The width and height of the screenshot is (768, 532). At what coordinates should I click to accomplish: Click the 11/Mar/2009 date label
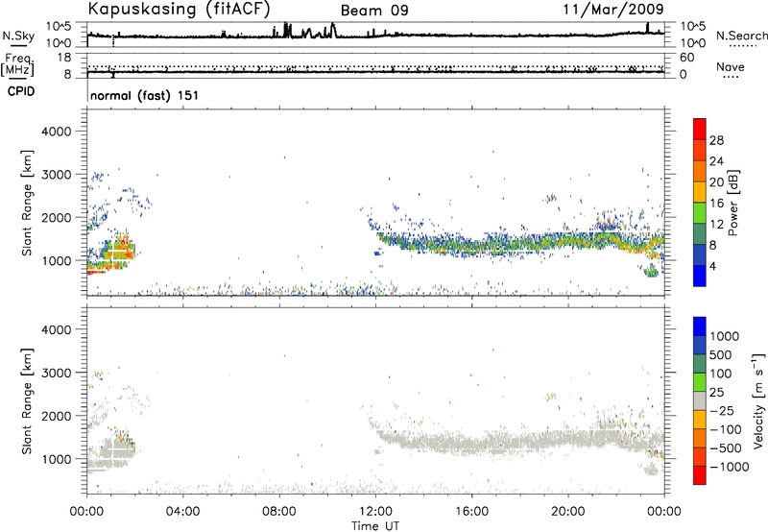coord(613,9)
